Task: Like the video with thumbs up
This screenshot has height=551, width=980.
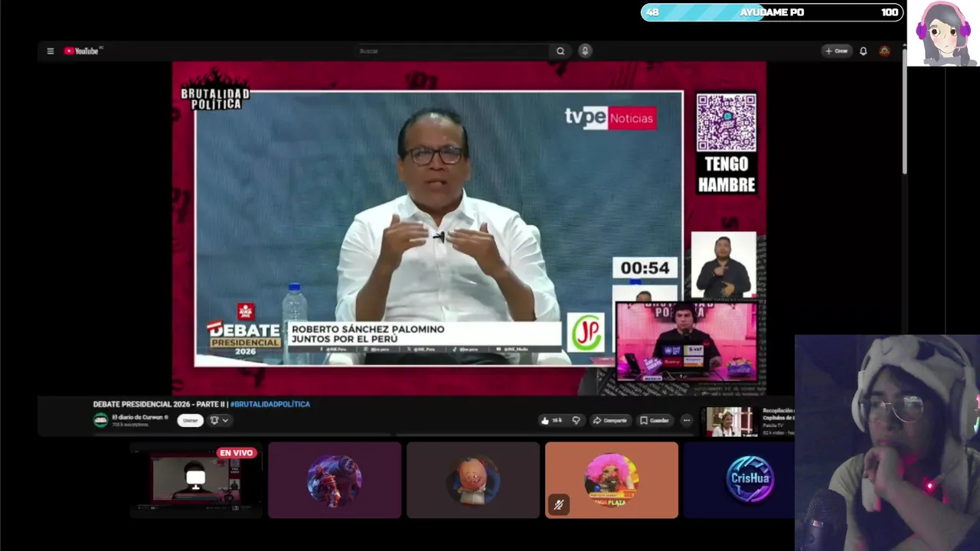Action: (552, 420)
